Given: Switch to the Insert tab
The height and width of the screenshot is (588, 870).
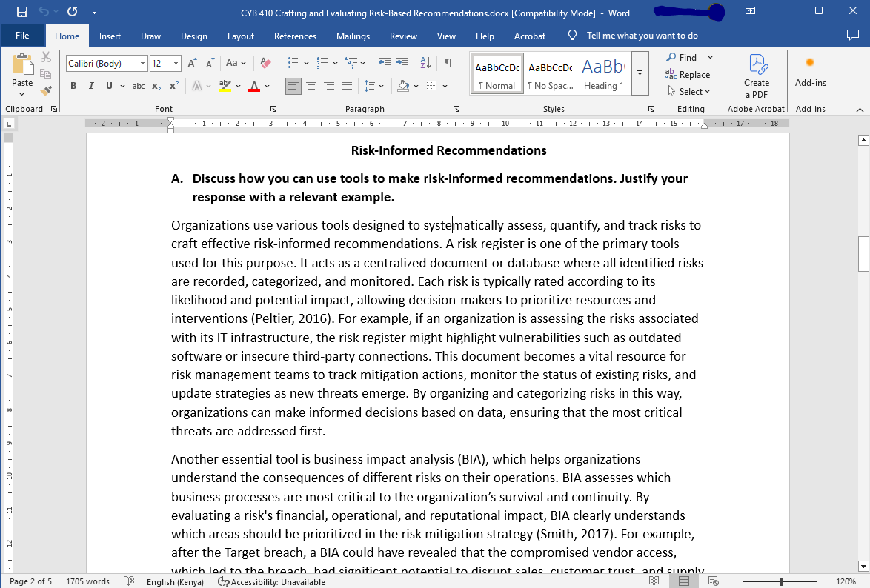Looking at the screenshot, I should point(110,36).
